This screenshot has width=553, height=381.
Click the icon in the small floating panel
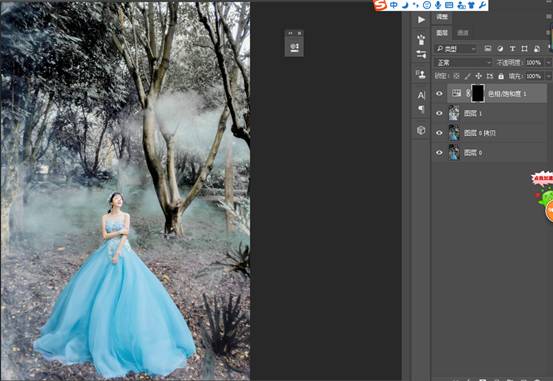point(294,47)
